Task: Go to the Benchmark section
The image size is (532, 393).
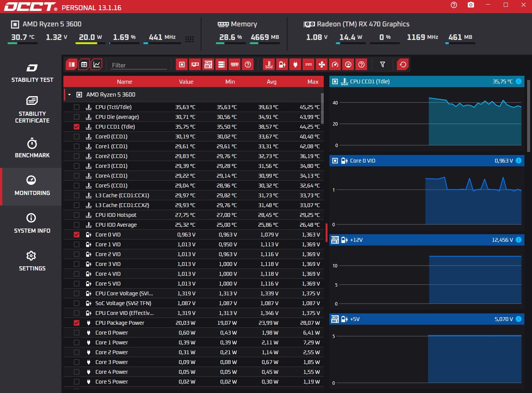Action: [x=32, y=148]
